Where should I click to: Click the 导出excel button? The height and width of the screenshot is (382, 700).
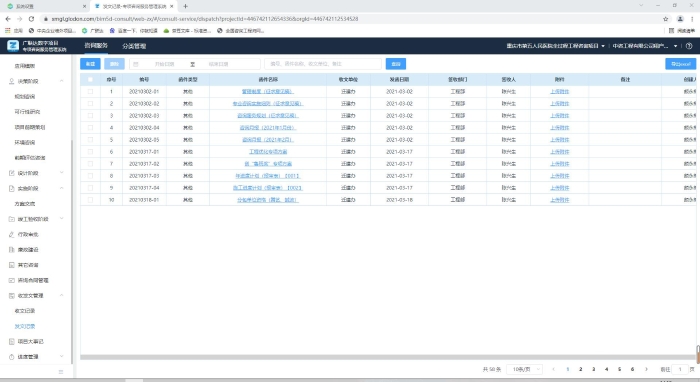[x=680, y=64]
